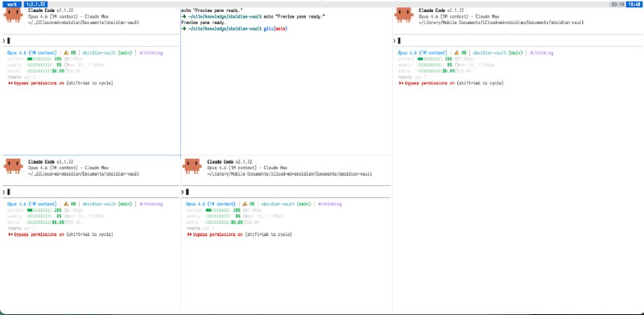The image size is (644, 315).
Task: Click the 'weekly' usage bar in top-right pane
Action: (430, 65)
